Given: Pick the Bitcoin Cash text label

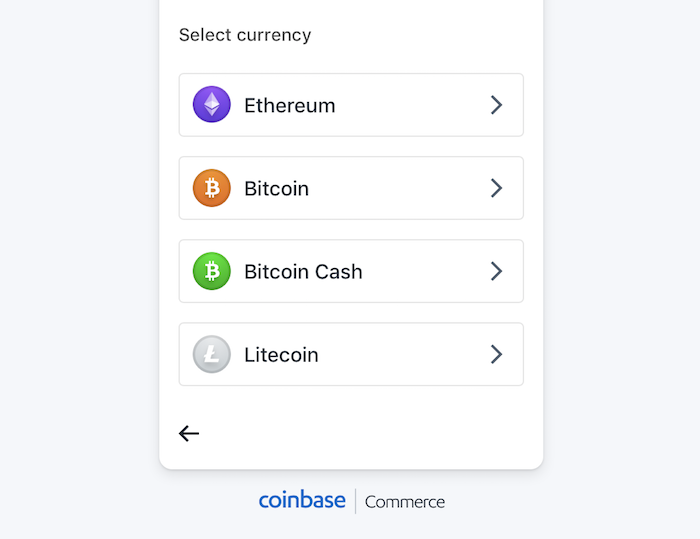Looking at the screenshot, I should coord(303,271).
